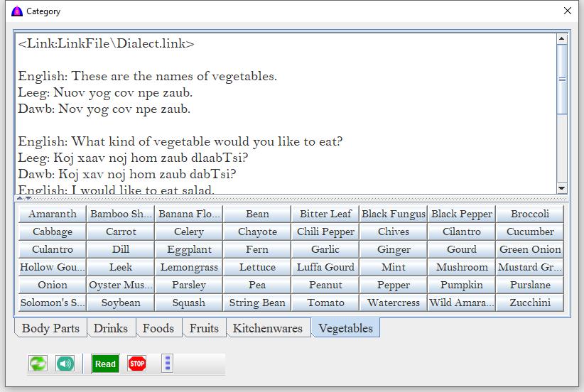Image resolution: width=584 pixels, height=392 pixels.
Task: Click the Category window title icon
Action: tap(17, 11)
